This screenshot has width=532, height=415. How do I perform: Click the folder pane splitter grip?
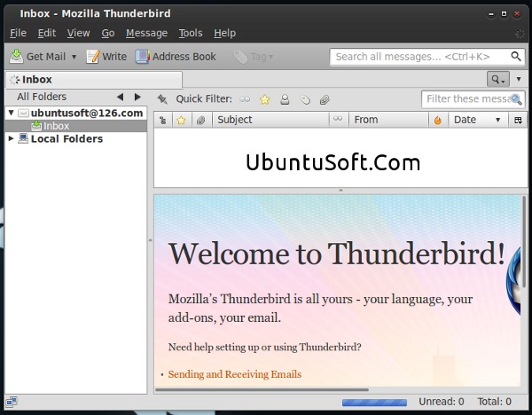[151, 240]
